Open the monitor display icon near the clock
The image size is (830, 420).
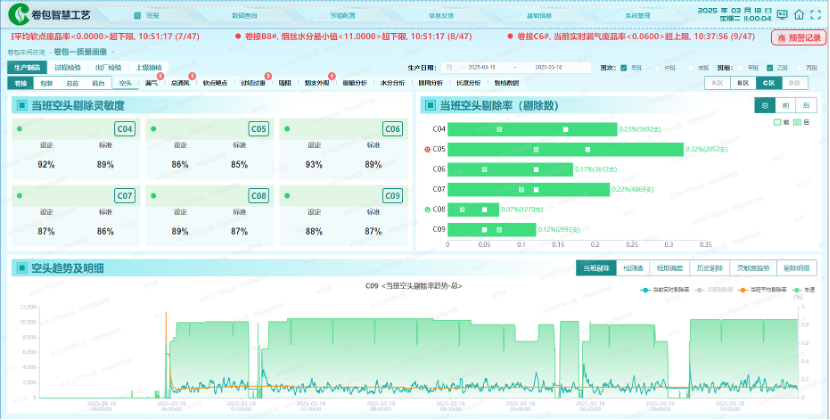(782, 14)
